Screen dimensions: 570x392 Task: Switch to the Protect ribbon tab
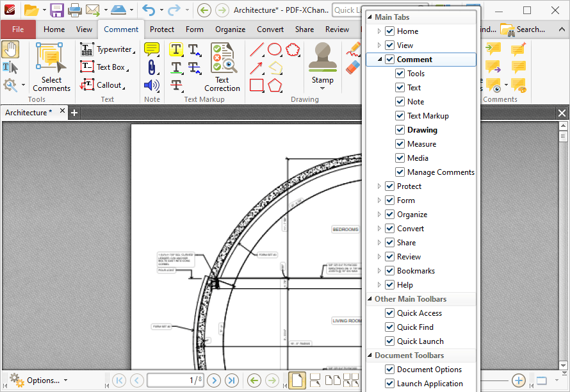[162, 29]
